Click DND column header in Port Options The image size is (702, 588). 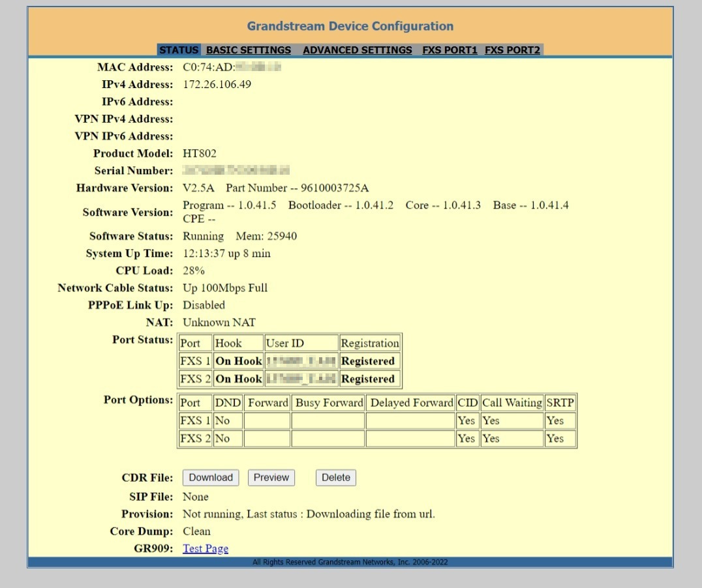click(228, 403)
